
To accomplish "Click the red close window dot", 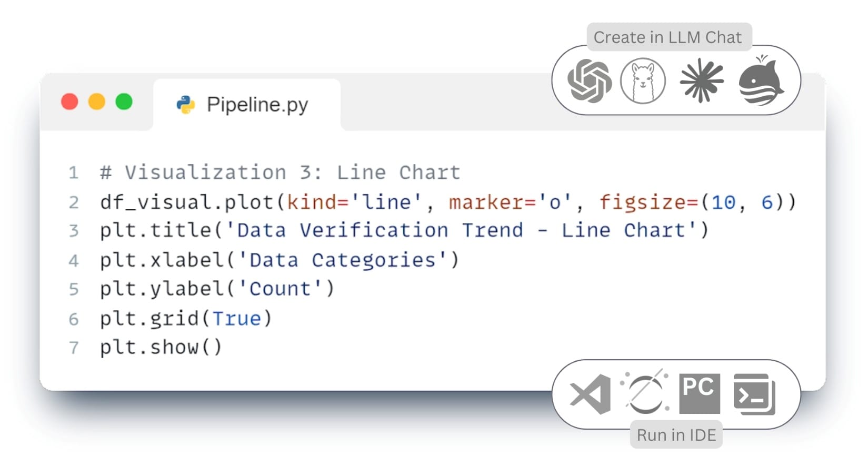I will click(x=69, y=101).
